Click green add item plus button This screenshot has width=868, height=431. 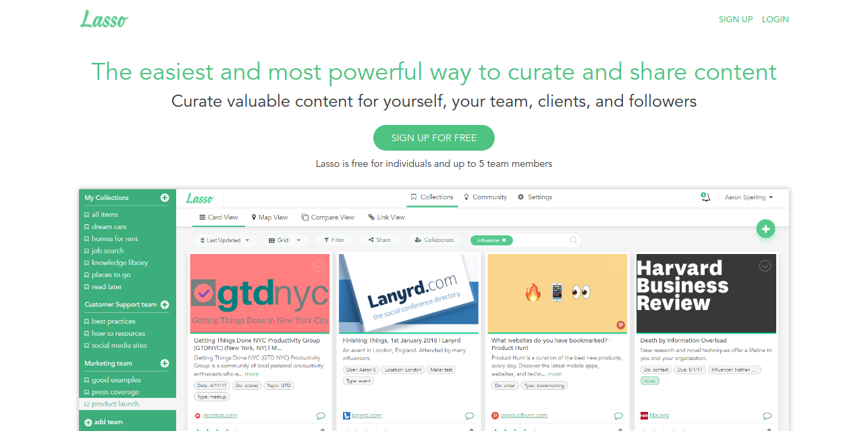(x=765, y=229)
